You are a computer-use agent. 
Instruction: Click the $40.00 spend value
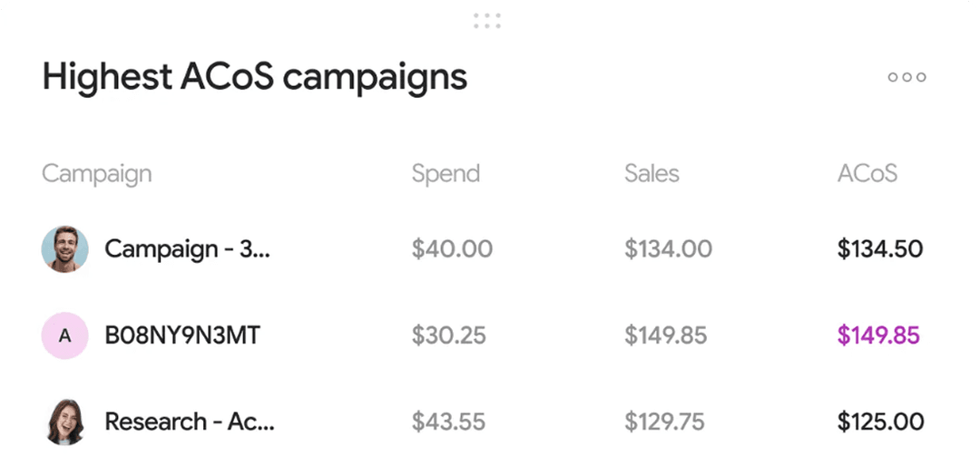[452, 249]
